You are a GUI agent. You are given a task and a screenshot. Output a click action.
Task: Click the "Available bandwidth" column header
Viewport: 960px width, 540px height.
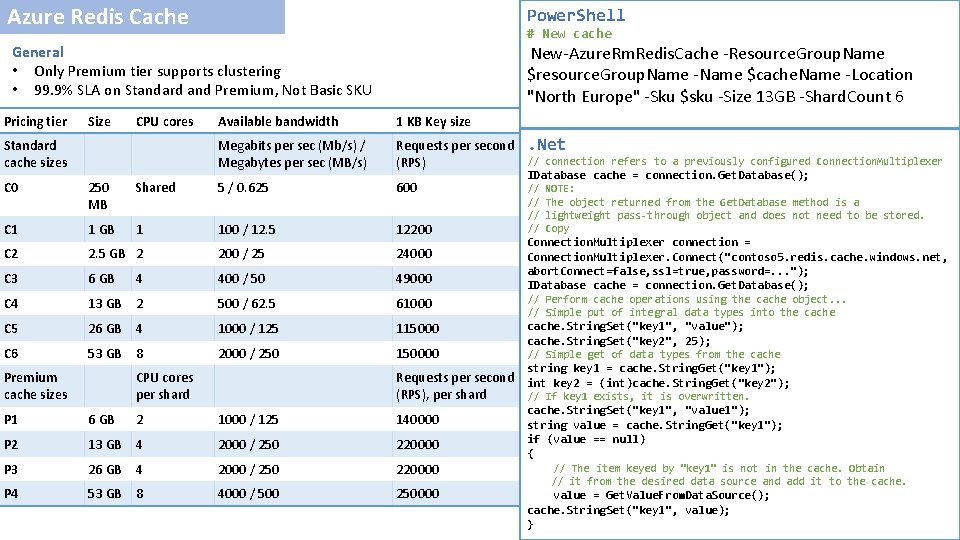point(278,121)
